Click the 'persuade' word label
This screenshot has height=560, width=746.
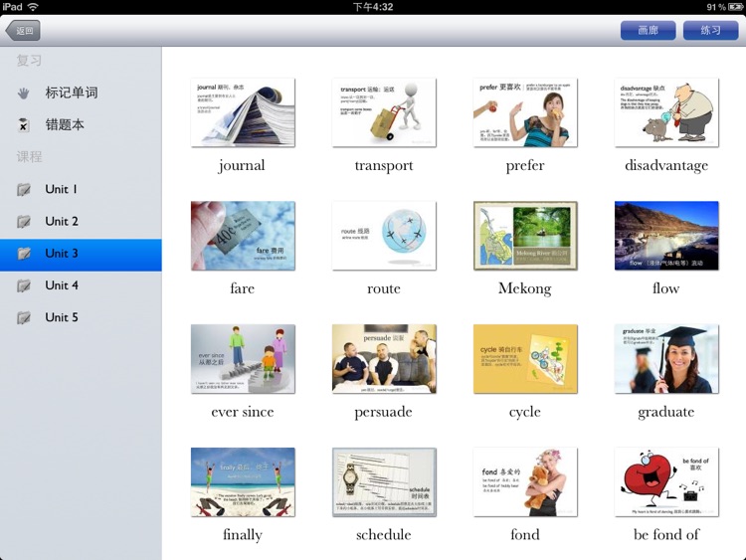coord(384,413)
